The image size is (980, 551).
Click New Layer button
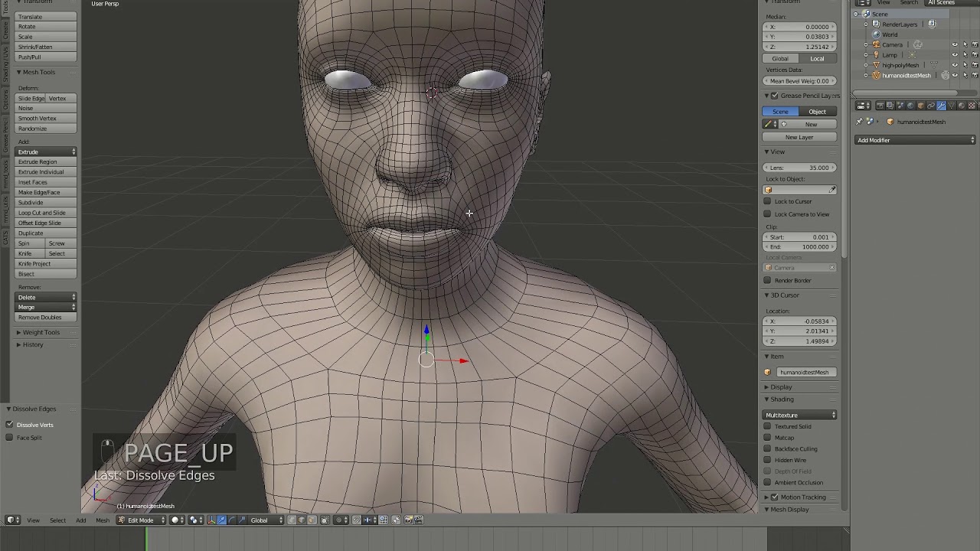click(x=799, y=137)
